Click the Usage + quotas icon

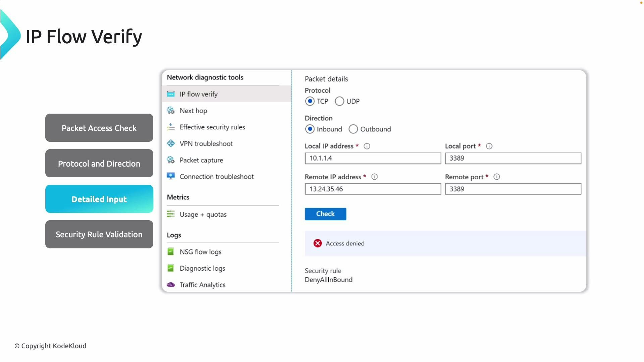(x=171, y=214)
